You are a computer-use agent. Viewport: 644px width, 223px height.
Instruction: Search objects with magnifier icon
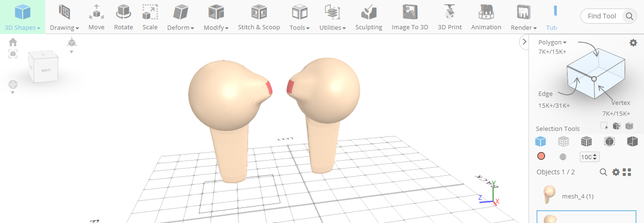tap(603, 172)
